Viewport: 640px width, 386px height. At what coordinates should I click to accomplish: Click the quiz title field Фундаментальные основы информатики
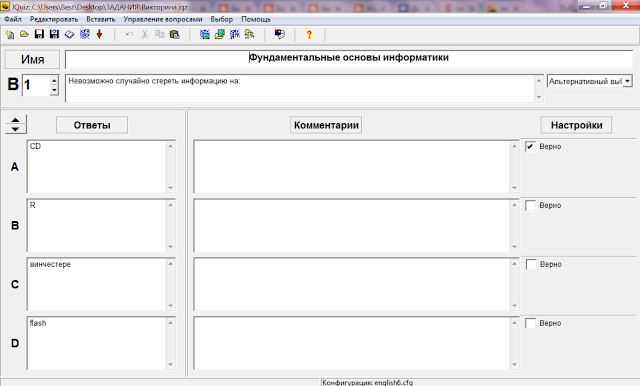pos(349,59)
